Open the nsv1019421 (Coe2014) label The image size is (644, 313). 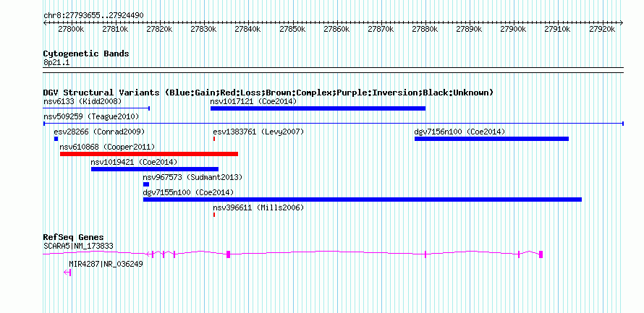(135, 162)
